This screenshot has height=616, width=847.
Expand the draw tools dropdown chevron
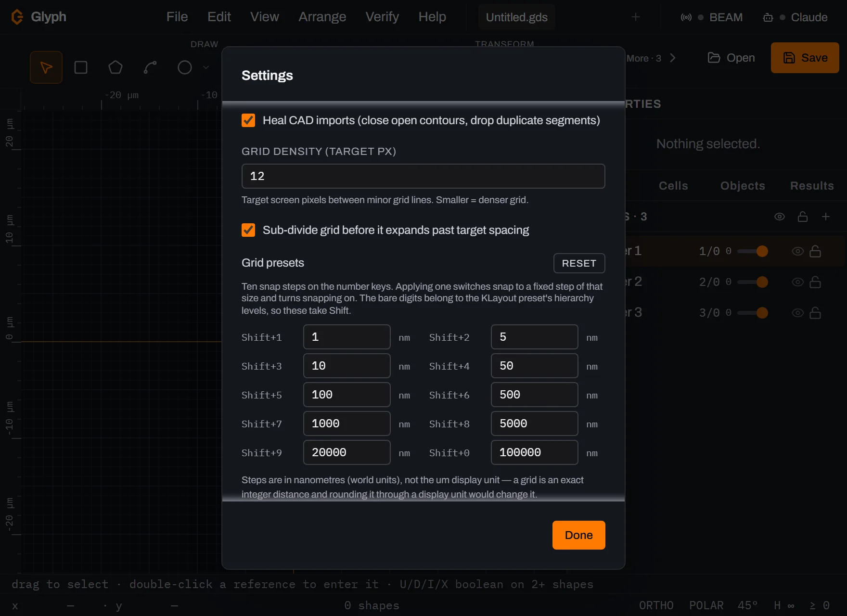[206, 67]
